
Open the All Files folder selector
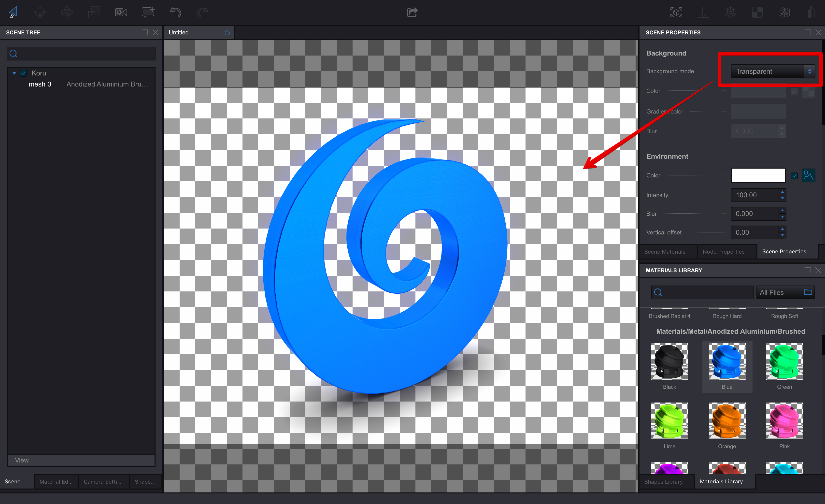[785, 292]
